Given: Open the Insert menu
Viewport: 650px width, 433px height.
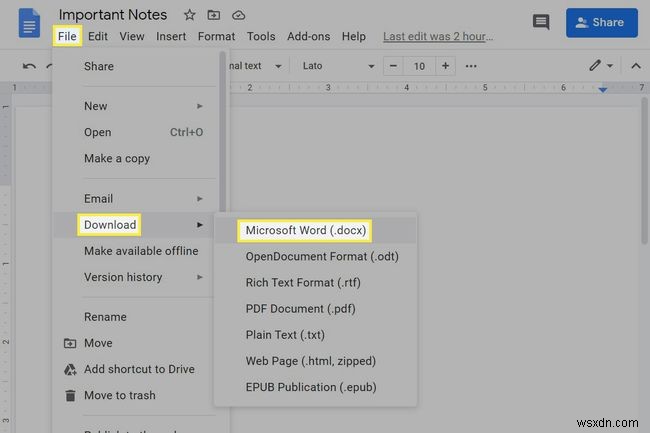Looking at the screenshot, I should click(x=171, y=36).
